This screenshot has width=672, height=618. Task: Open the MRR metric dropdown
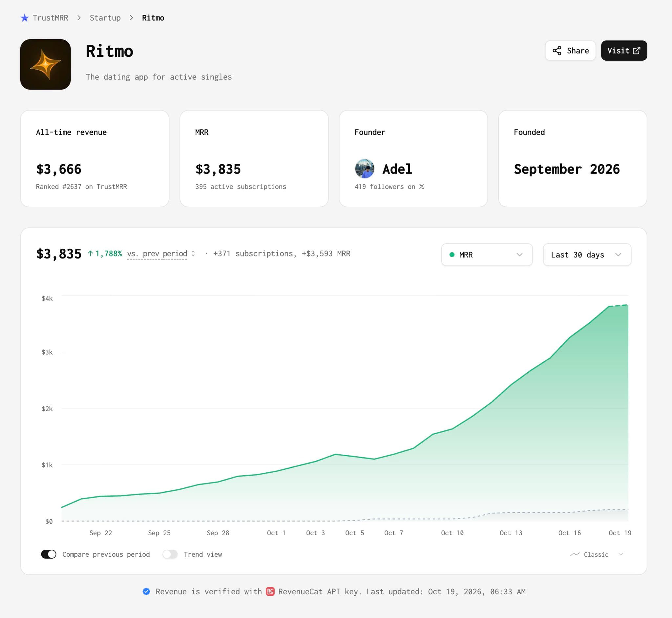point(487,255)
